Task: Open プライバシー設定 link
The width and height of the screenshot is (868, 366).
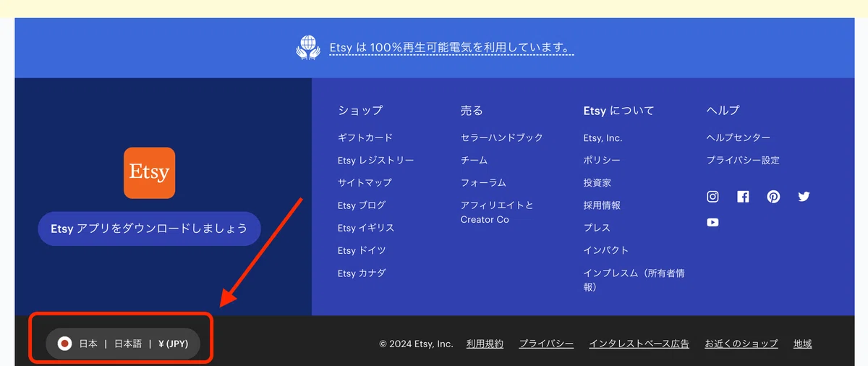Action: point(744,160)
